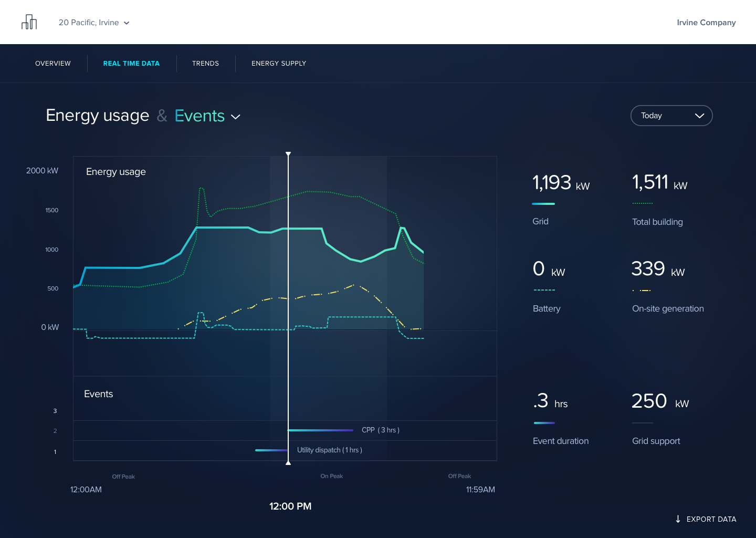The height and width of the screenshot is (538, 756).
Task: Click the Grid support legend line
Action: click(x=642, y=423)
